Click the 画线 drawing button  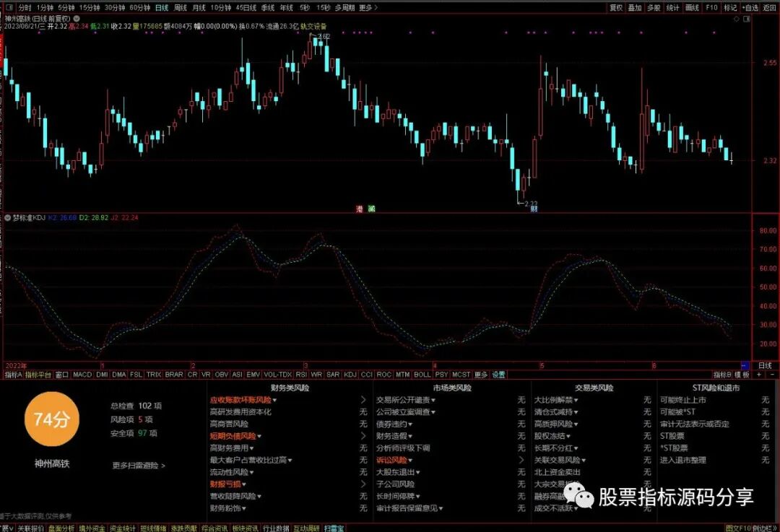[692, 7]
